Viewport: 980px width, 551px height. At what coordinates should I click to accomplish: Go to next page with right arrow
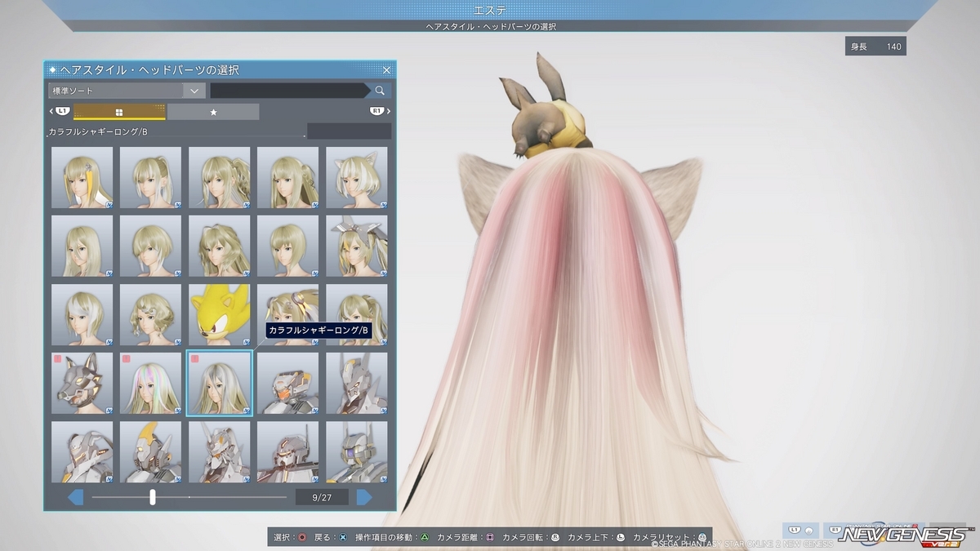364,497
